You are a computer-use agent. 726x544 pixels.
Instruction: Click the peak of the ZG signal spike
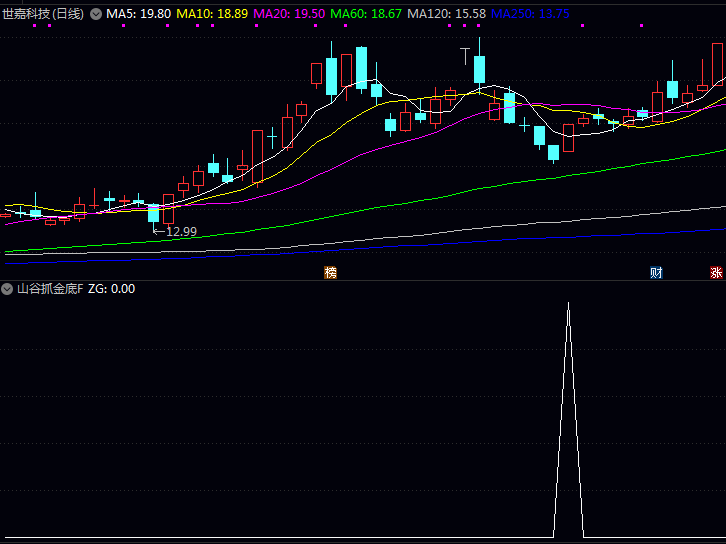pyautogui.click(x=568, y=304)
